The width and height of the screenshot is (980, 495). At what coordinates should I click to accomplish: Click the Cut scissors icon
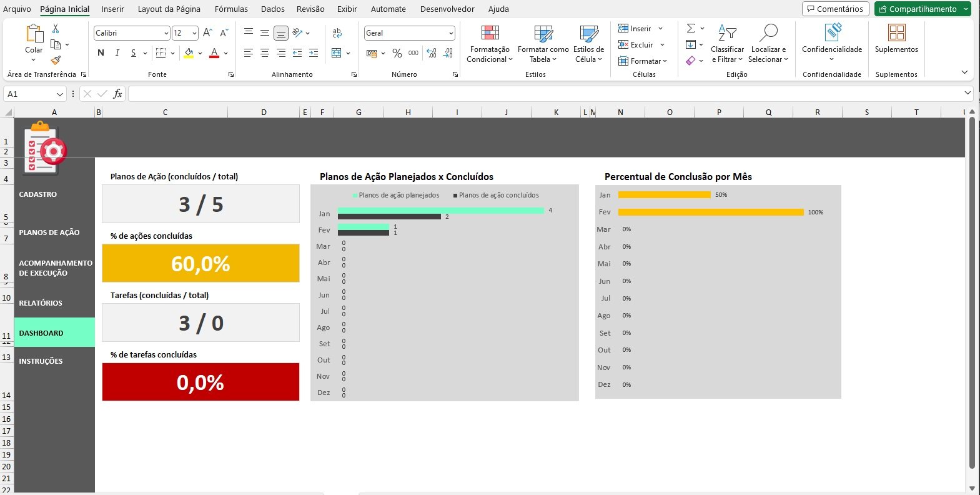pos(56,29)
